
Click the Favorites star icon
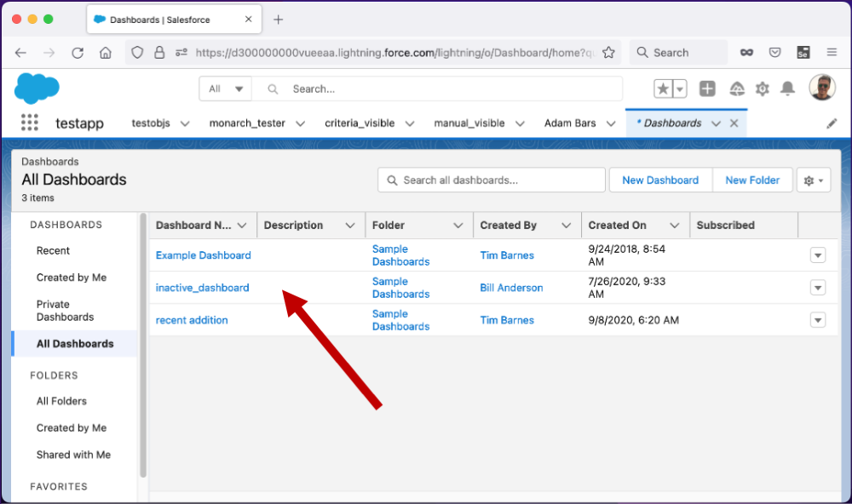point(663,89)
